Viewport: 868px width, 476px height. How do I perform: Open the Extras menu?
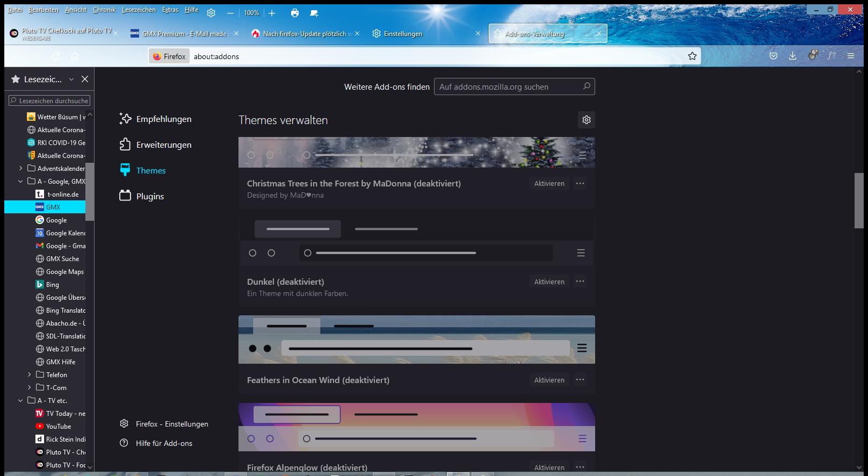click(170, 10)
